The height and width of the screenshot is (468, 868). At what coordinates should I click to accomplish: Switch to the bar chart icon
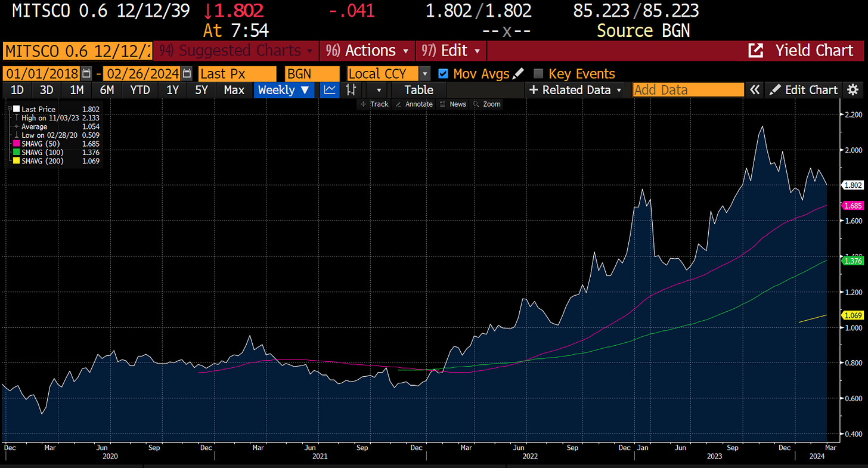tap(351, 89)
